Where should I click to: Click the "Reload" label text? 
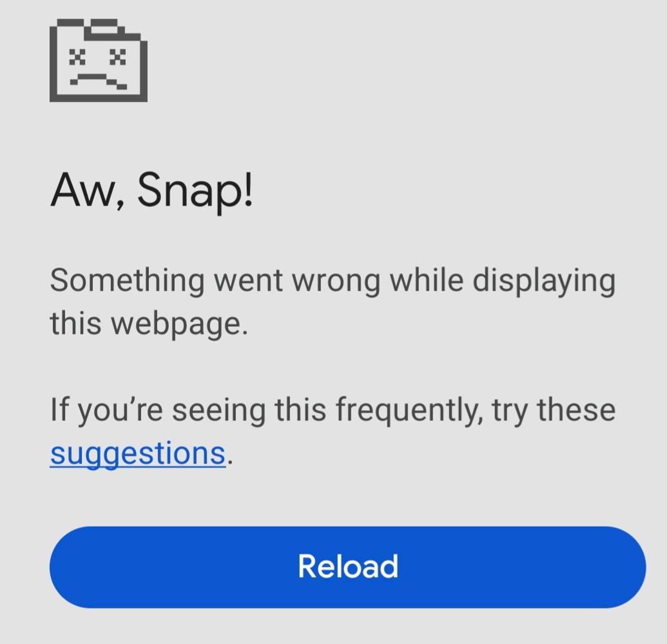pyautogui.click(x=348, y=567)
